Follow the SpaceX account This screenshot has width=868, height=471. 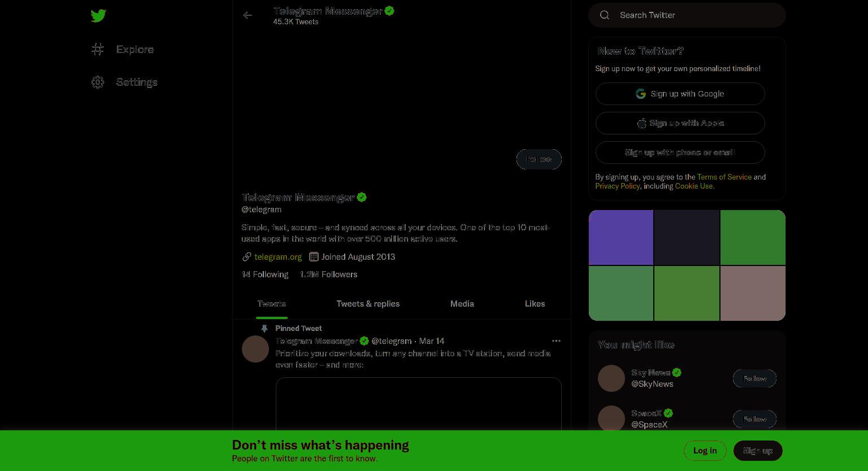click(x=754, y=419)
